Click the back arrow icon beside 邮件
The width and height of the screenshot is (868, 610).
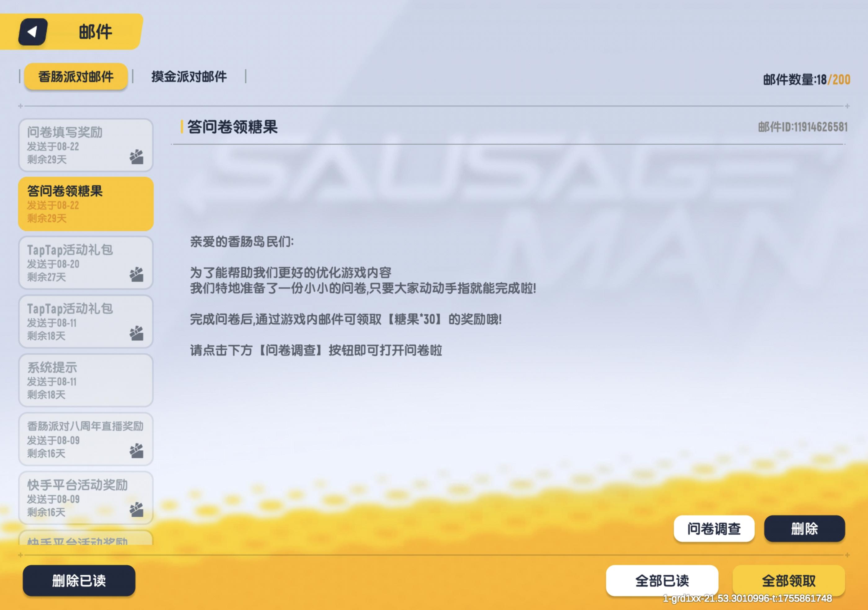(33, 32)
